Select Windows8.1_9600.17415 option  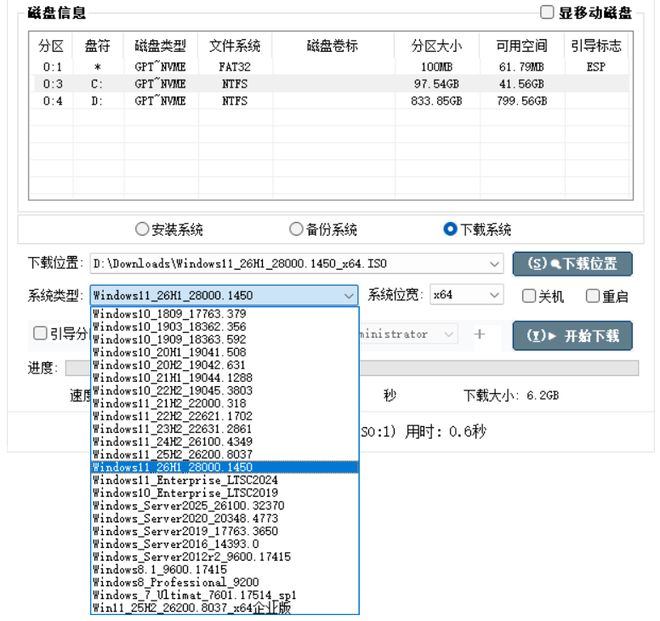coord(225,570)
